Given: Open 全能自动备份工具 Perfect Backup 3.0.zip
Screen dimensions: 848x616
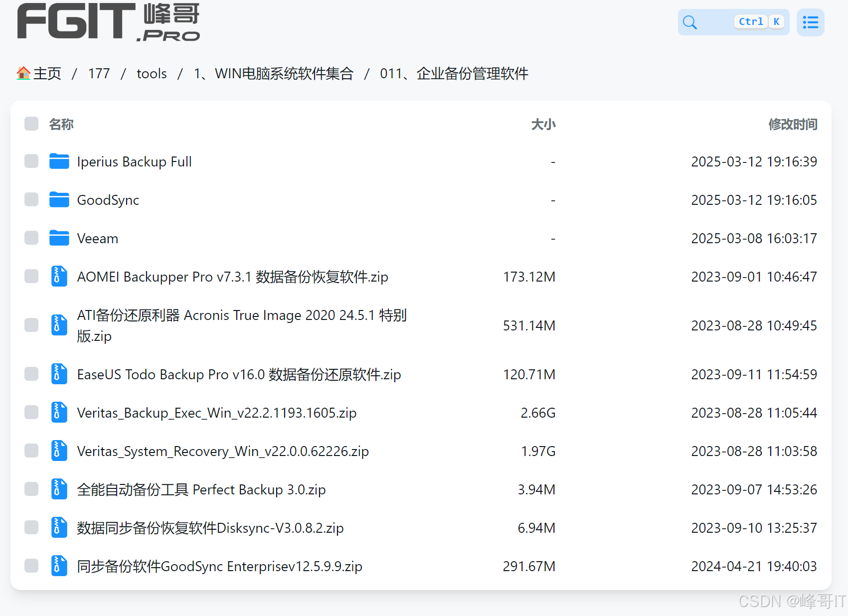Looking at the screenshot, I should pyautogui.click(x=201, y=490).
